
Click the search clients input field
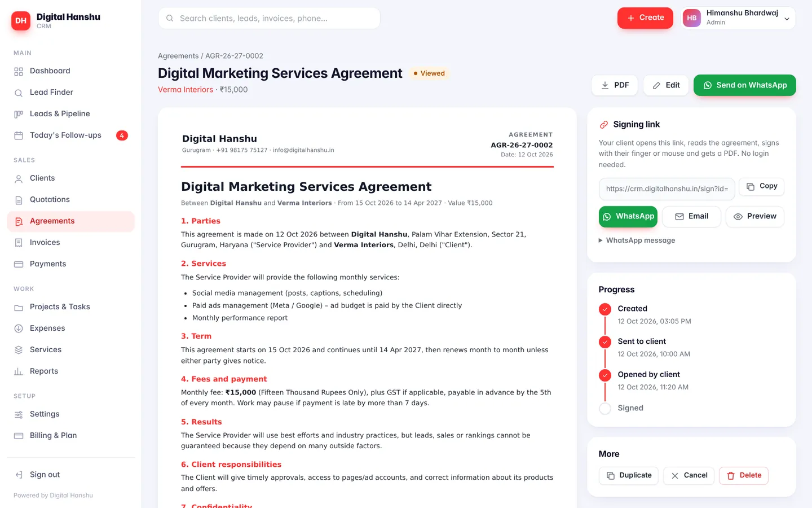pos(269,18)
